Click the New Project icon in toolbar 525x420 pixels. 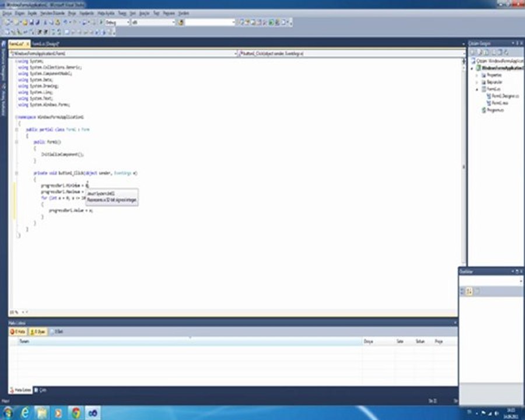(x=8, y=22)
